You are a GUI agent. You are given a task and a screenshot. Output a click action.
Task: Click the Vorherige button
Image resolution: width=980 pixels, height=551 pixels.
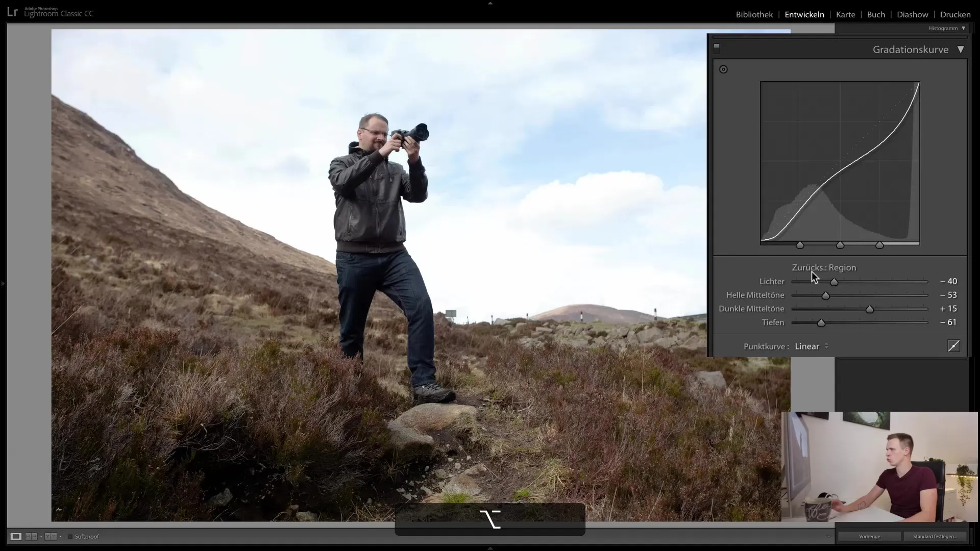869,536
